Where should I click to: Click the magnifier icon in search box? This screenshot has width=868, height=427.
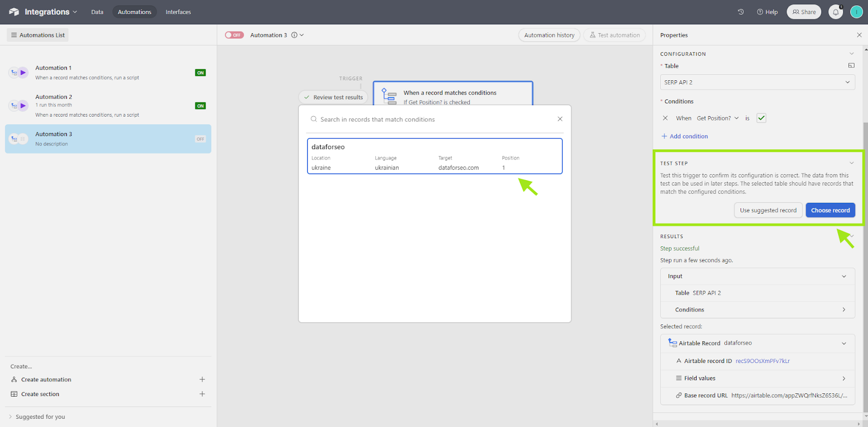click(314, 119)
